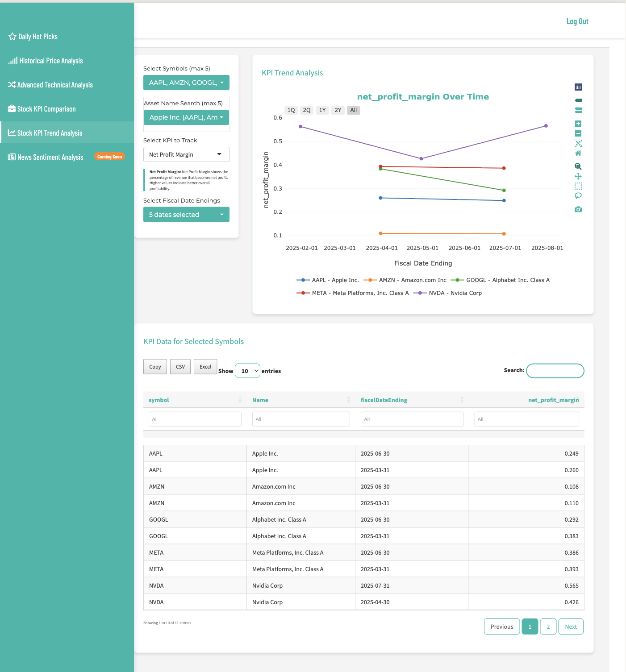The height and width of the screenshot is (672, 626).
Task: Go to Historical Price Analysis page
Action: point(51,61)
